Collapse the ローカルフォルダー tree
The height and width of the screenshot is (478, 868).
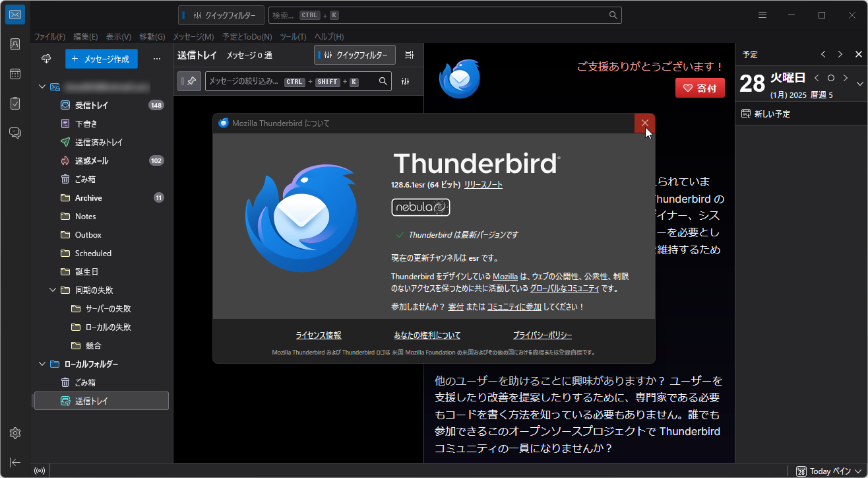click(x=42, y=364)
